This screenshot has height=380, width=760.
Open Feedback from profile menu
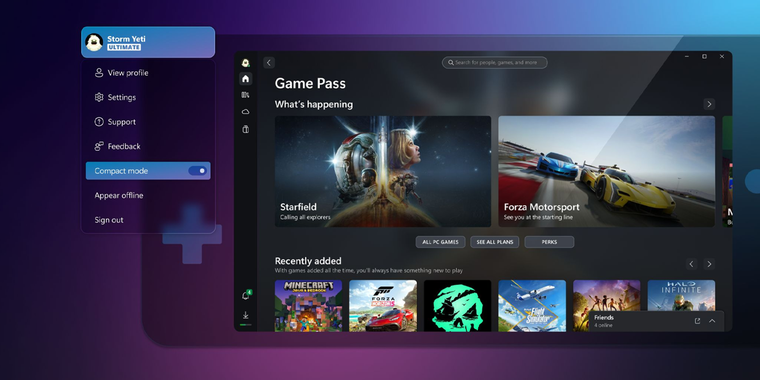tap(148, 146)
